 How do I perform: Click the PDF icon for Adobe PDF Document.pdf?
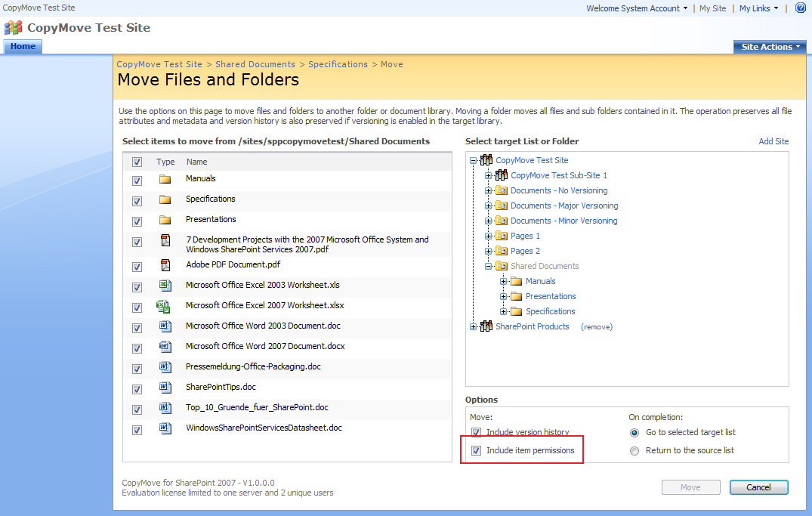point(165,265)
